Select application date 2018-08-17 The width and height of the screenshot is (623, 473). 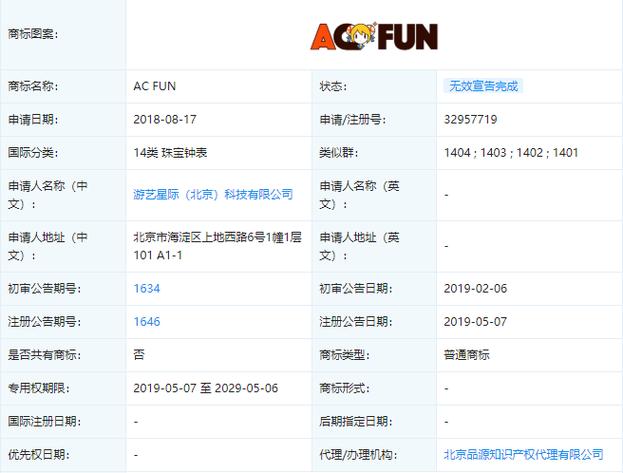[x=165, y=120]
